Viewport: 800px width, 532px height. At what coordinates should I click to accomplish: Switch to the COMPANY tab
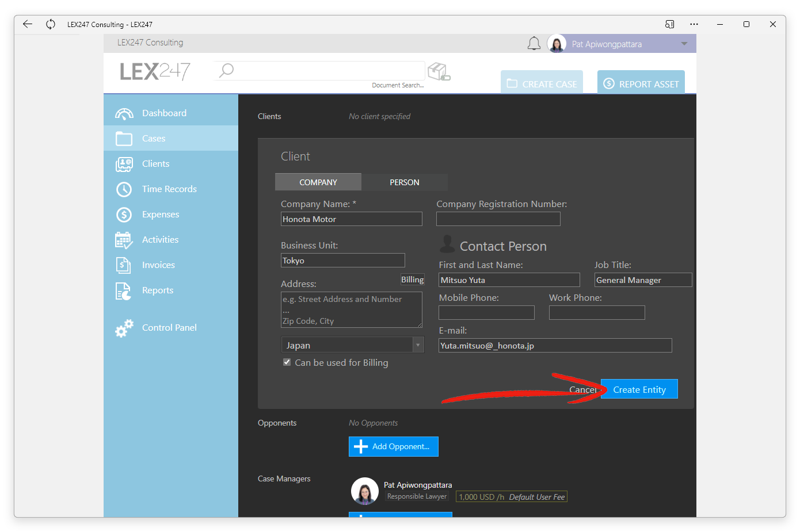tap(318, 182)
